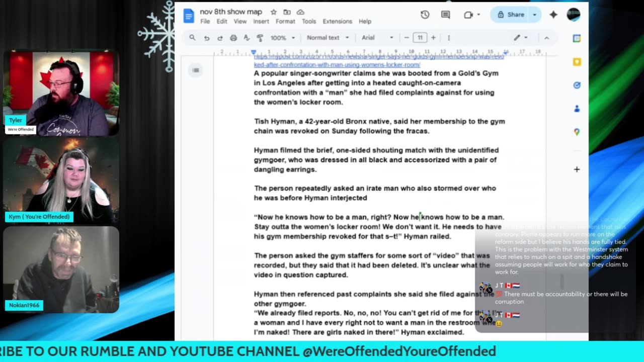The image size is (644, 362).
Task: Open the Extensions menu
Action: click(337, 22)
